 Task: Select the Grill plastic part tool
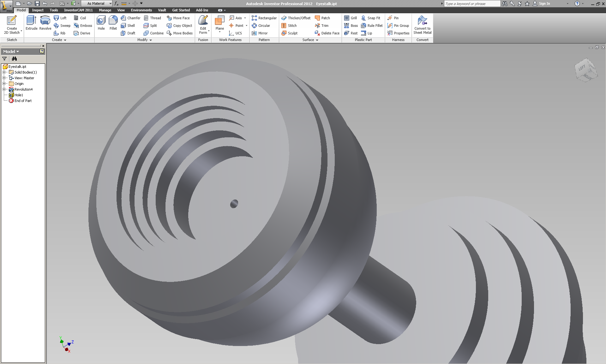click(351, 18)
